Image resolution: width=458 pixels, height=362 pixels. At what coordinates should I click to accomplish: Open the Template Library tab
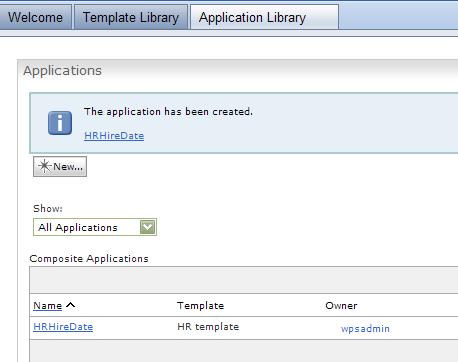[131, 17]
